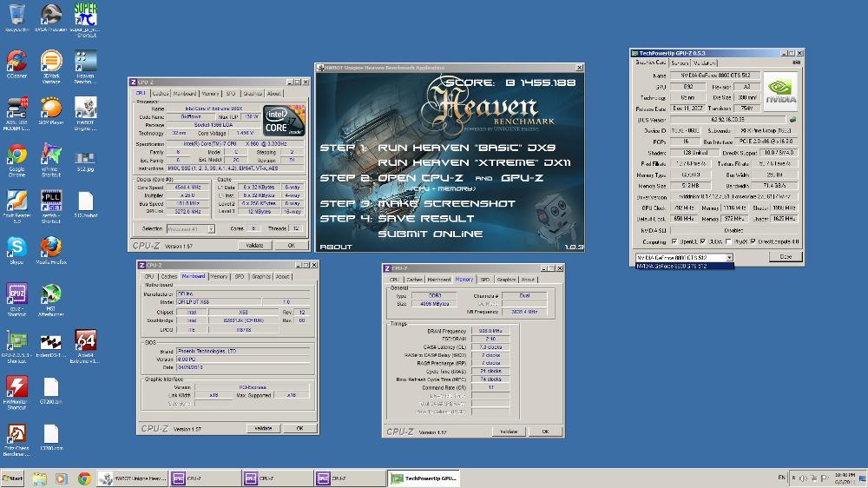The image size is (868, 488).
Task: Click the taskbar clock
Action: pyautogui.click(x=845, y=478)
